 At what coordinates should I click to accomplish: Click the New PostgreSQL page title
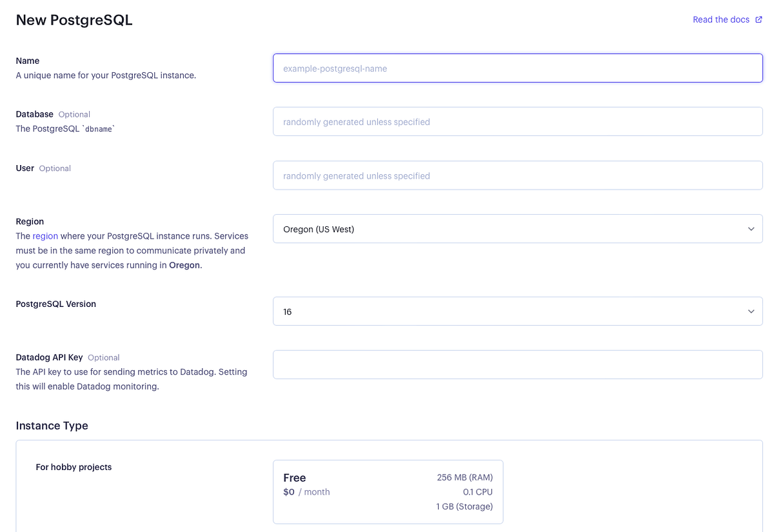pos(74,20)
